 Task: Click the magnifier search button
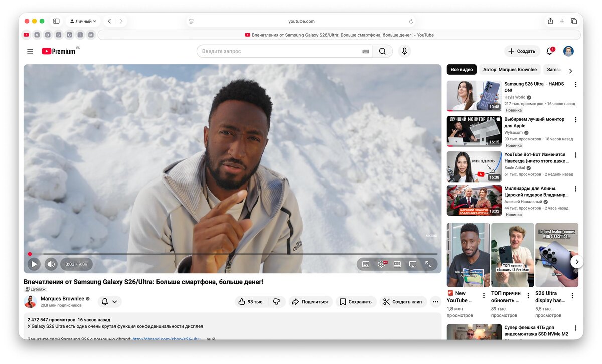[x=382, y=51]
